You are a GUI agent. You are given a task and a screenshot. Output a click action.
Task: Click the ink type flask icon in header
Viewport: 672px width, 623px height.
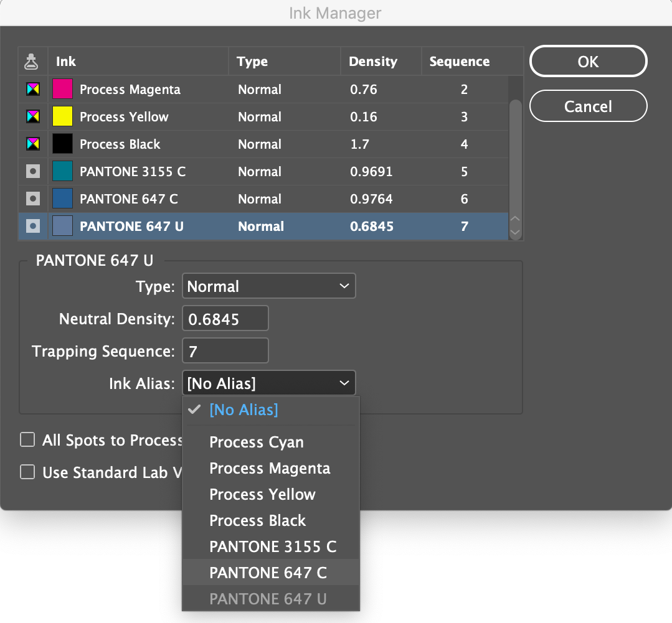click(31, 62)
